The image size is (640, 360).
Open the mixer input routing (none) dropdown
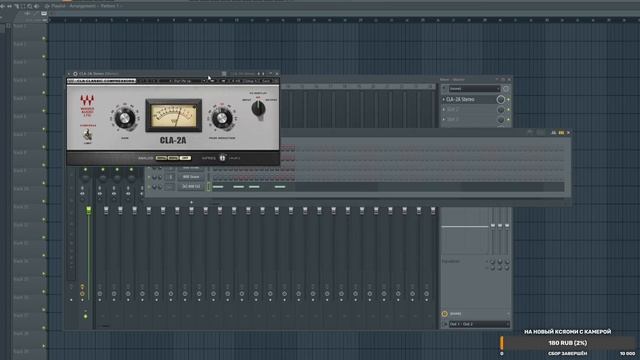[x=474, y=89]
